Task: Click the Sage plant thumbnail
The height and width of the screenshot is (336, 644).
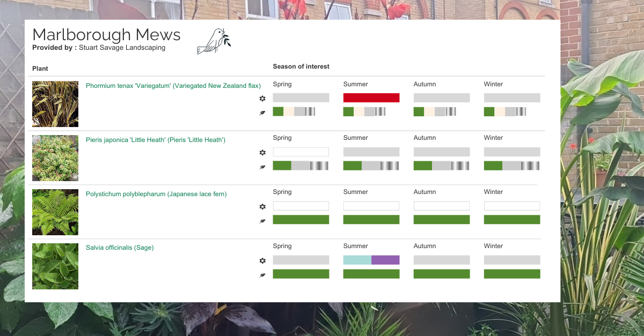Action: (x=55, y=266)
